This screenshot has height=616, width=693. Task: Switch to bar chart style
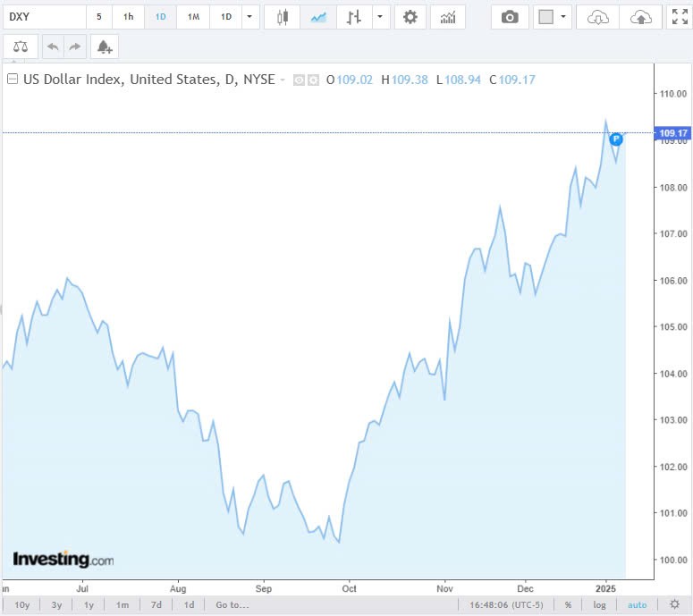354,17
